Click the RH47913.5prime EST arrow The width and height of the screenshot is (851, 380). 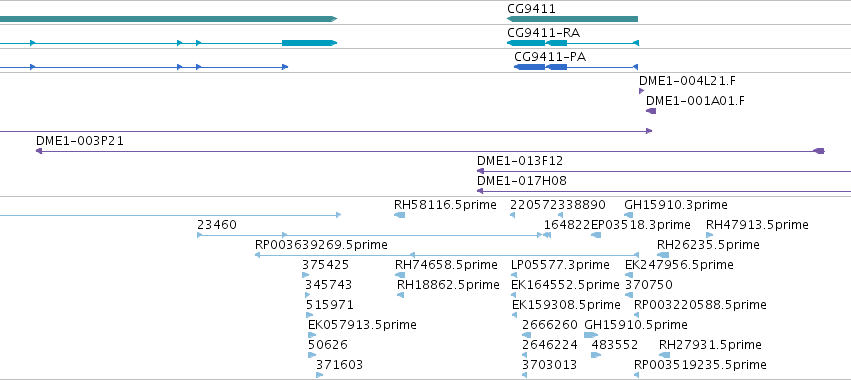709,235
